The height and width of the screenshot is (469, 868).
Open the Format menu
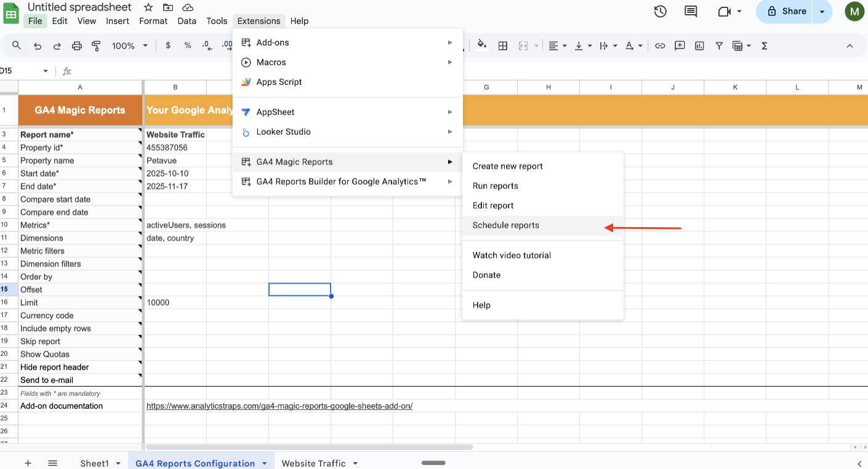point(153,21)
